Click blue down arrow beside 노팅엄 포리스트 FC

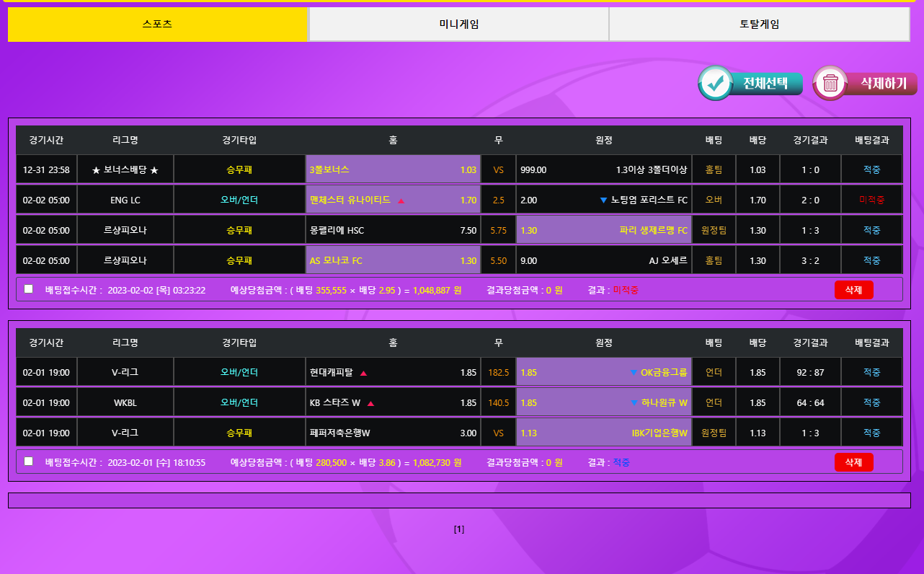point(603,200)
